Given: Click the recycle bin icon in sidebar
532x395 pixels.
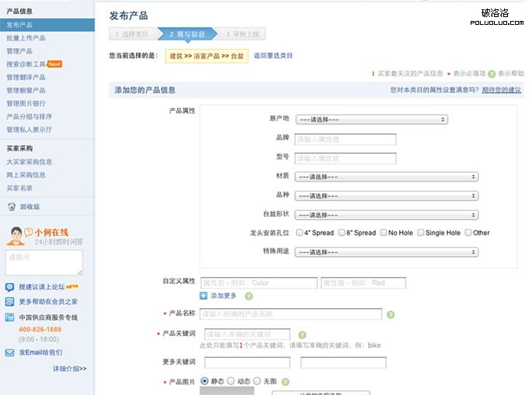Looking at the screenshot, I should coord(11,207).
